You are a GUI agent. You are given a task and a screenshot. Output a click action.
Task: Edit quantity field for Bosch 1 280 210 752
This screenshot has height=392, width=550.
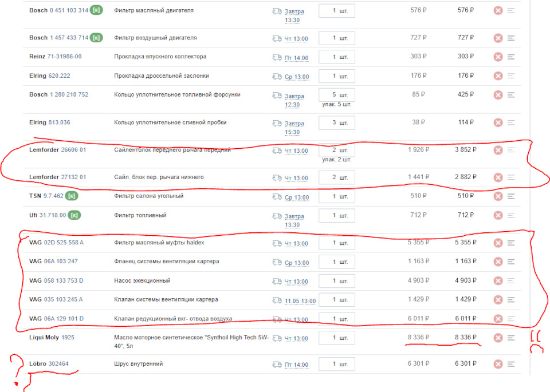coord(337,95)
